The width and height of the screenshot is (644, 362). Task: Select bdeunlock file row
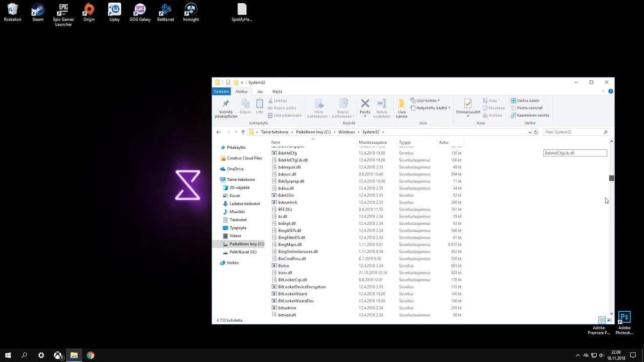pyautogui.click(x=366, y=202)
